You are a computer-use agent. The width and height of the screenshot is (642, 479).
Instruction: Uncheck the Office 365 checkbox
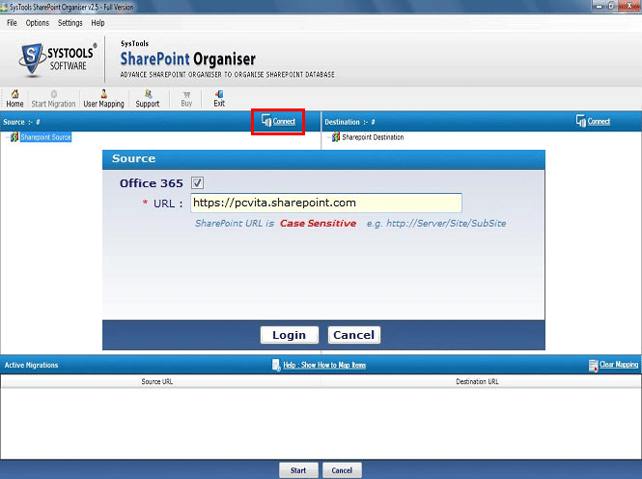coord(197,183)
